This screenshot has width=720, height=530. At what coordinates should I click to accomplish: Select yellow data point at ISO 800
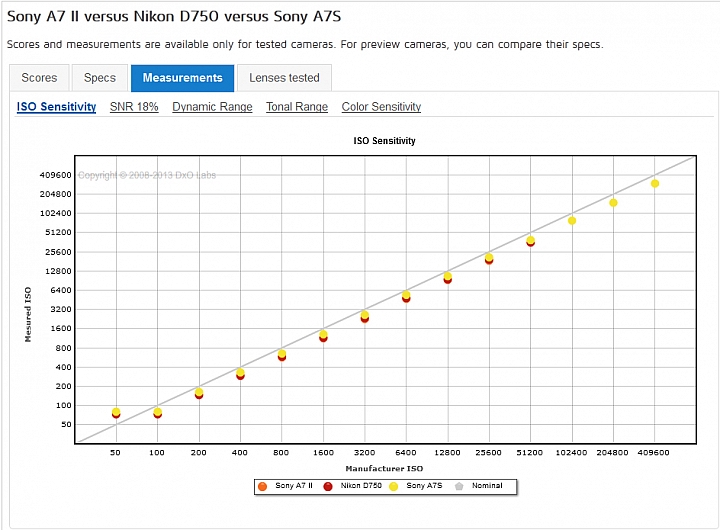282,354
